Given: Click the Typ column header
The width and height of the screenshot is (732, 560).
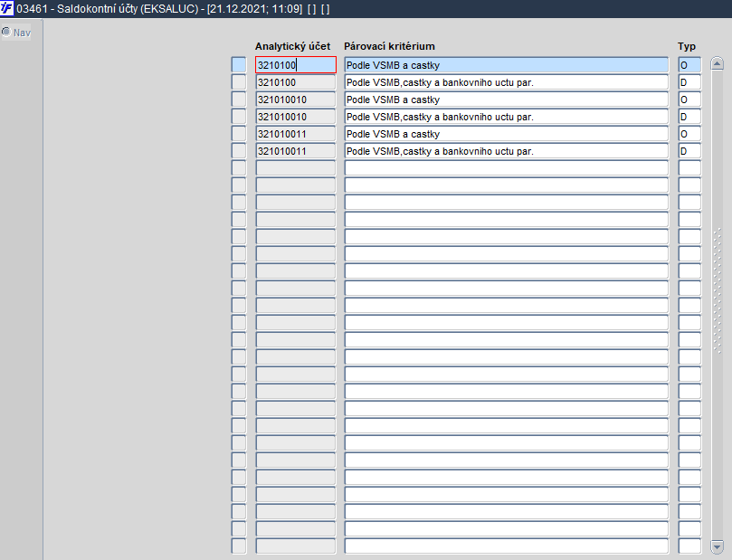Looking at the screenshot, I should point(687,46).
